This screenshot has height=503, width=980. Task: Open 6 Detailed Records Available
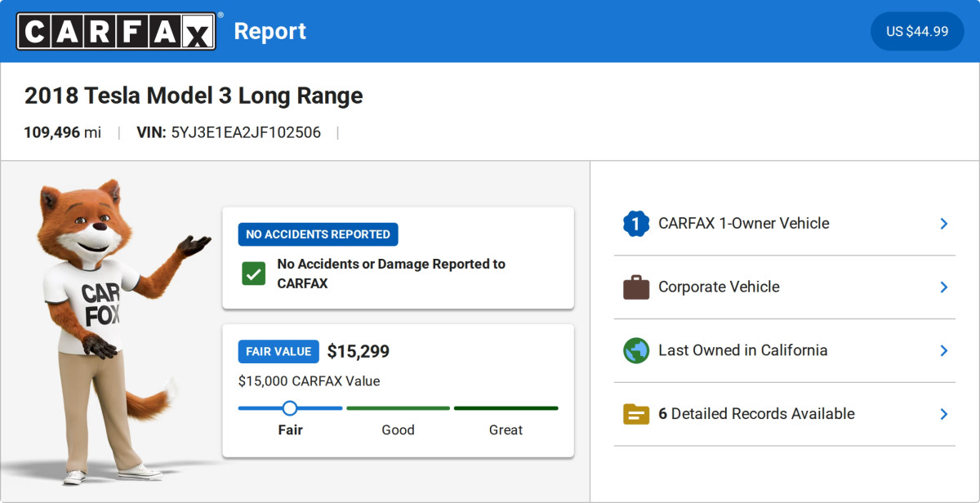785,414
